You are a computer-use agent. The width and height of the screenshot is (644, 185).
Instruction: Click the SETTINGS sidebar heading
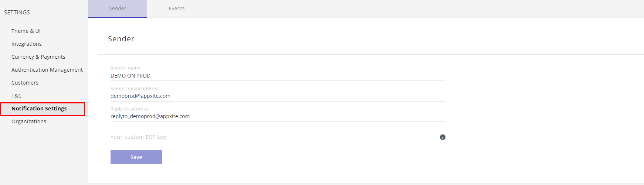click(17, 13)
